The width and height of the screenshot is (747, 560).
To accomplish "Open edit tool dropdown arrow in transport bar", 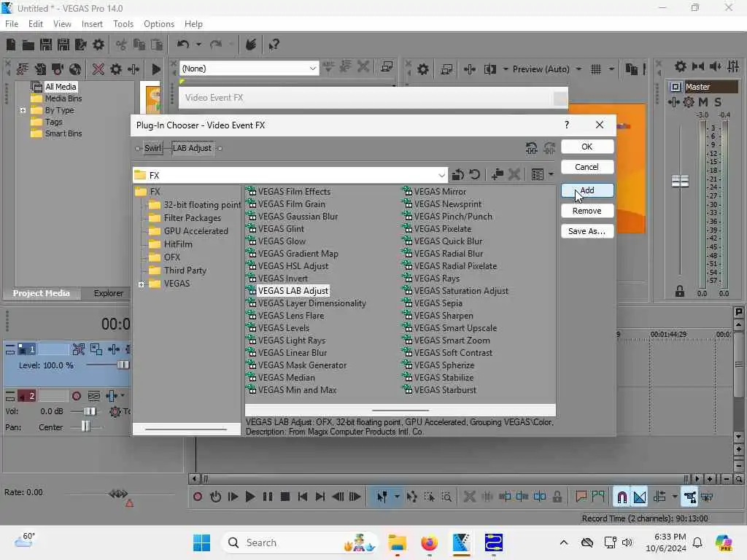I will coord(397,497).
